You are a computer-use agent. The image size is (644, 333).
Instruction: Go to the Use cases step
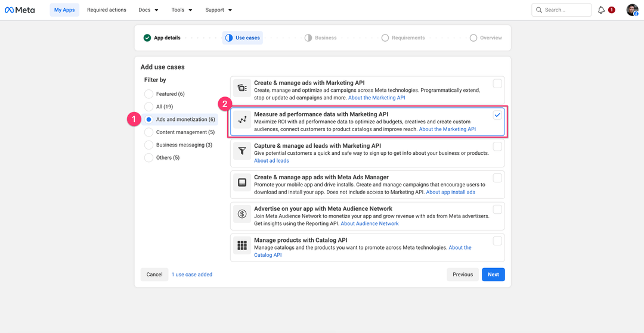[x=243, y=38]
